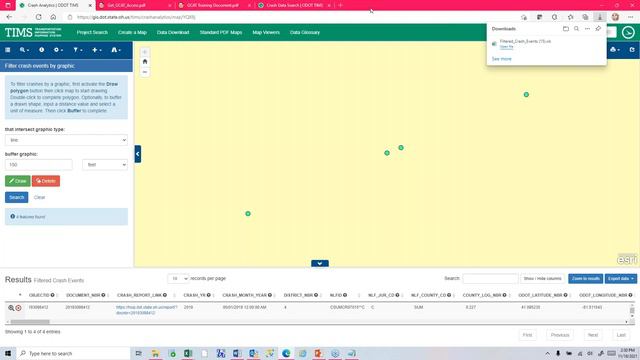
Task: Pin the Downloads popup
Action: click(598, 29)
